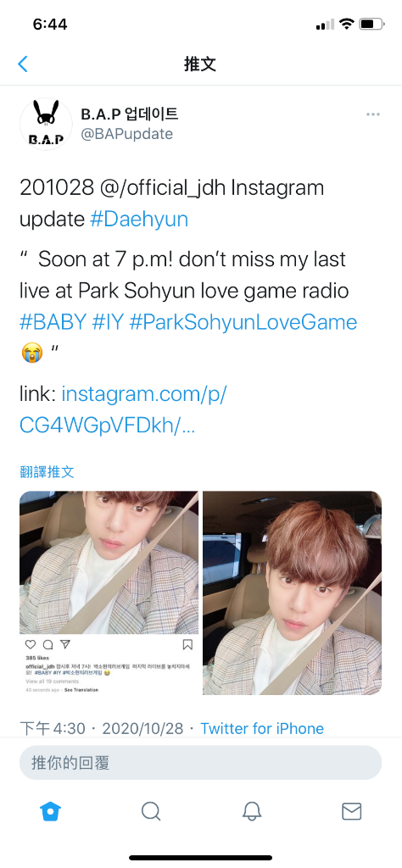The width and height of the screenshot is (402, 868).
Task: Open the Notifications bell tab
Action: (x=251, y=811)
